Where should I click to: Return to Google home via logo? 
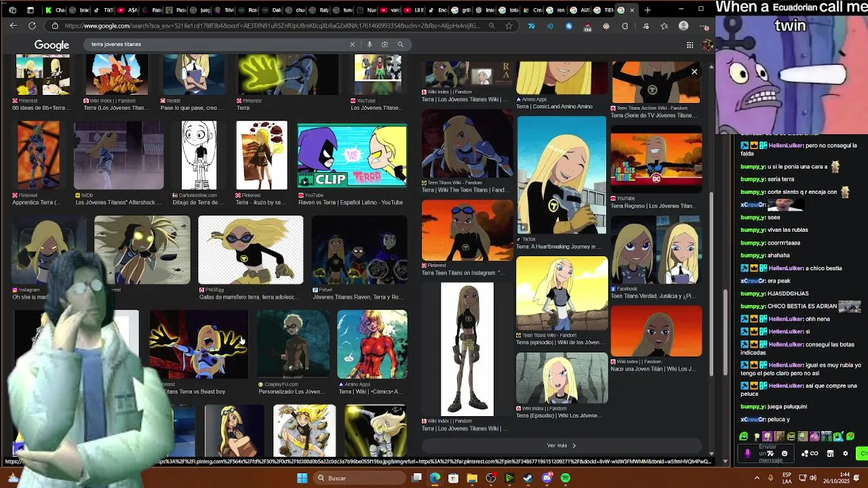52,45
